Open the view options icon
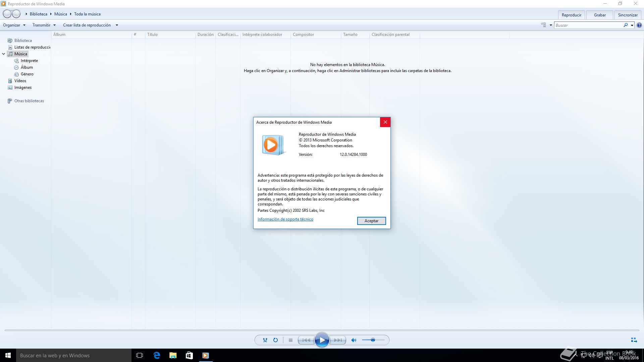 tap(543, 25)
